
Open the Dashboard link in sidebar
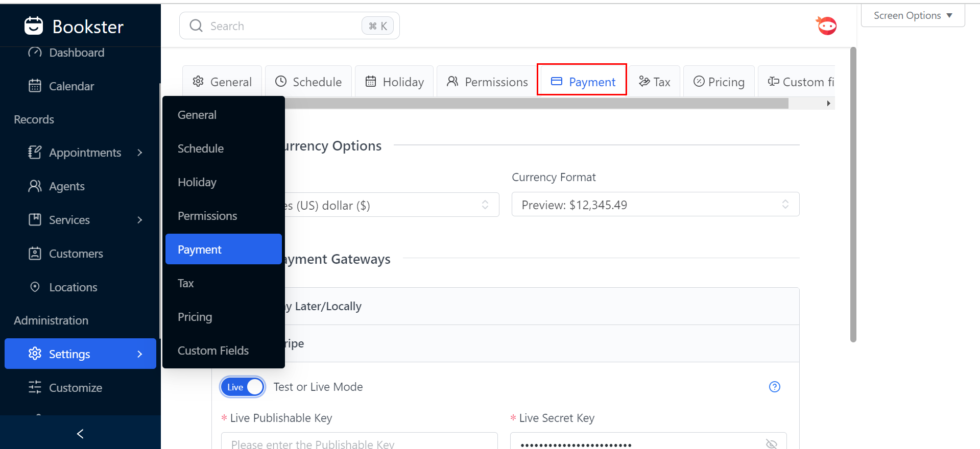click(77, 53)
